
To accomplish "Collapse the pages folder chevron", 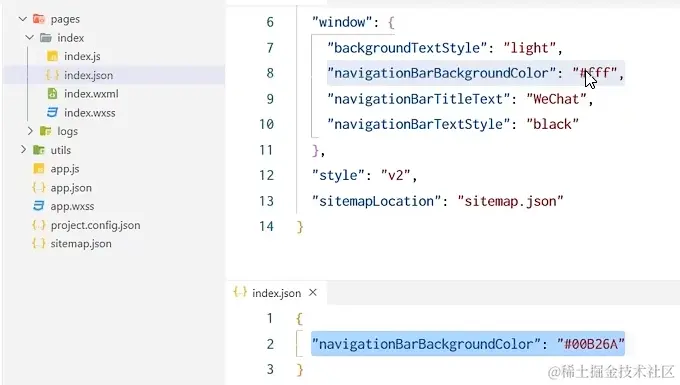I will [x=23, y=19].
